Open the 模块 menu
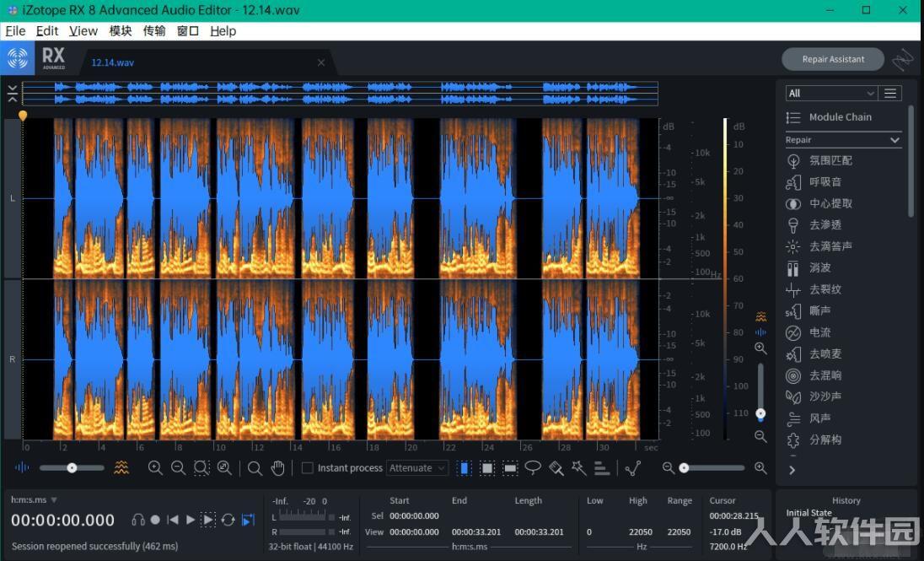The image size is (924, 561). pos(121,30)
